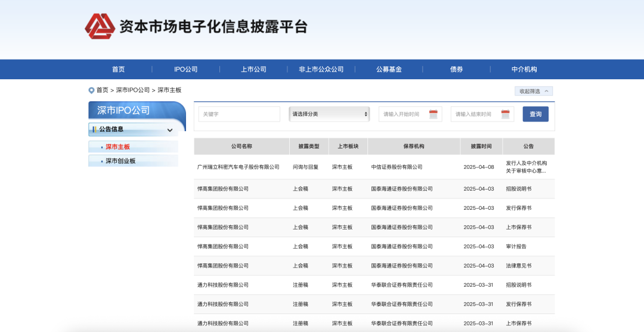Select the 中介机构 navigation item
644x332 pixels.
tap(524, 69)
